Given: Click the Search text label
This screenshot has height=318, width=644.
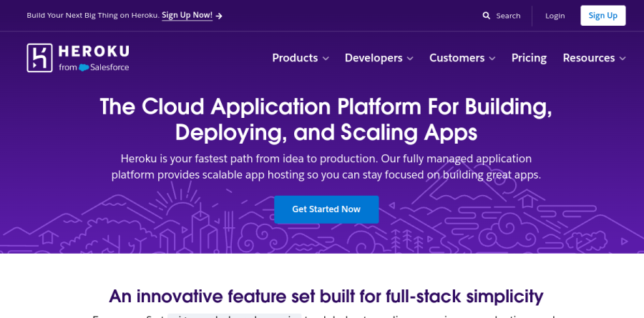Looking at the screenshot, I should (x=508, y=16).
